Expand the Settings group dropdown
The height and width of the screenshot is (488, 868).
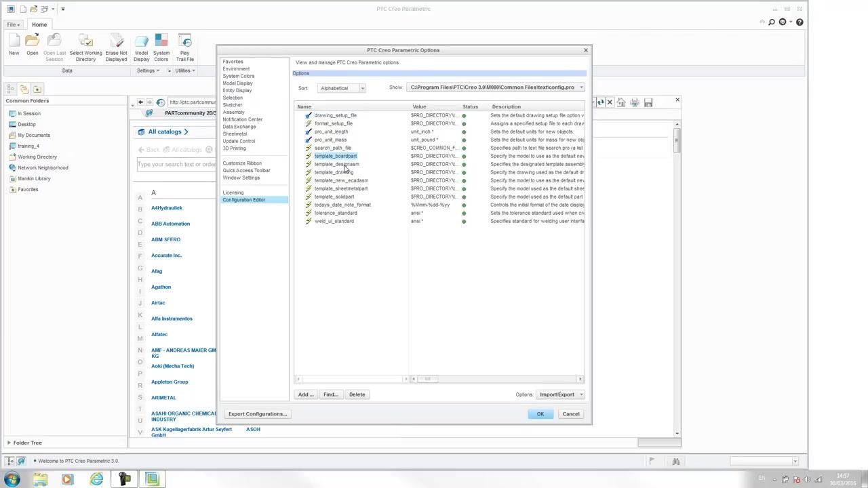[x=148, y=70]
